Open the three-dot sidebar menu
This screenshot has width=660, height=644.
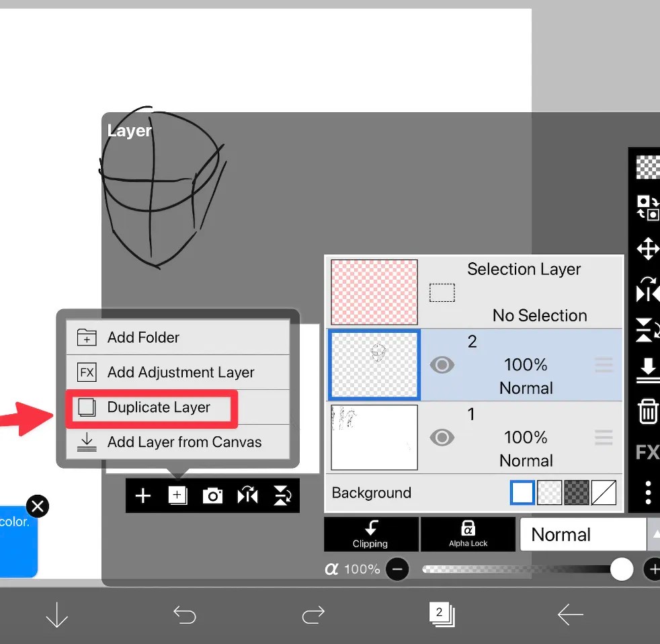[647, 491]
